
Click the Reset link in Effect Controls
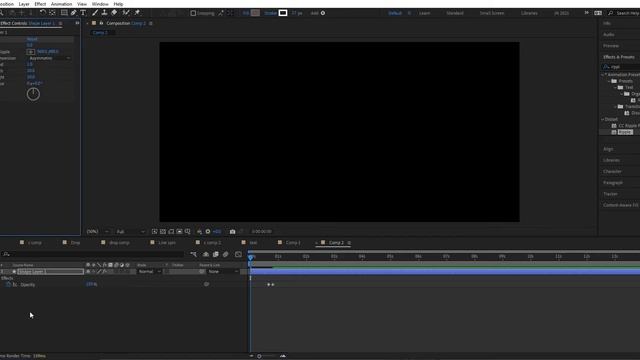(32, 39)
